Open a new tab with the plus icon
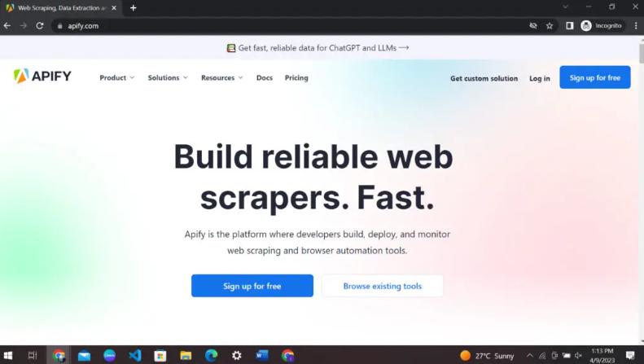 133,8
